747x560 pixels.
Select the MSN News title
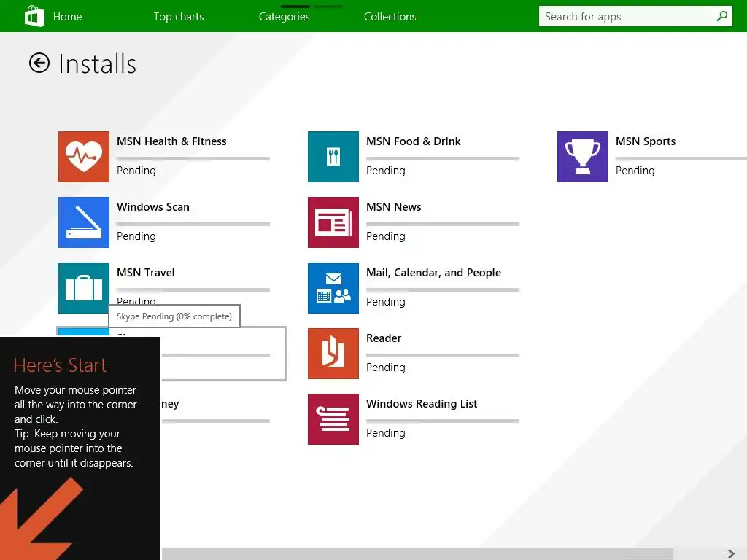(x=393, y=207)
